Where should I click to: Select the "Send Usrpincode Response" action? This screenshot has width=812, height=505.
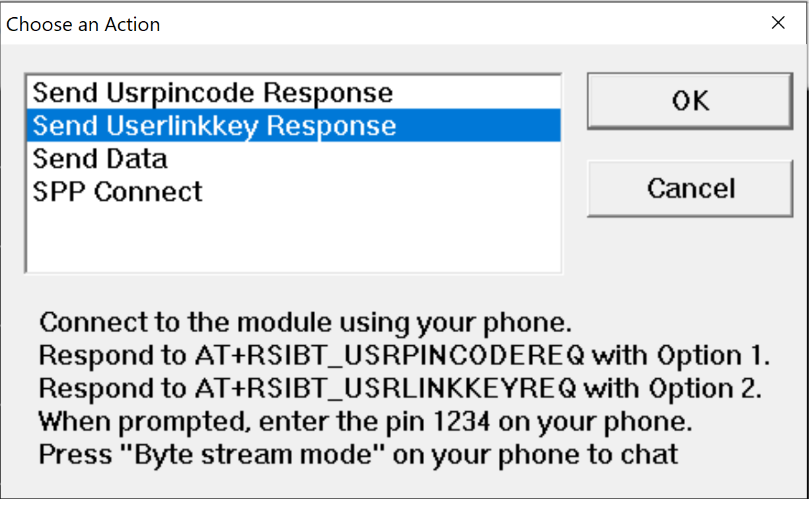click(x=211, y=92)
